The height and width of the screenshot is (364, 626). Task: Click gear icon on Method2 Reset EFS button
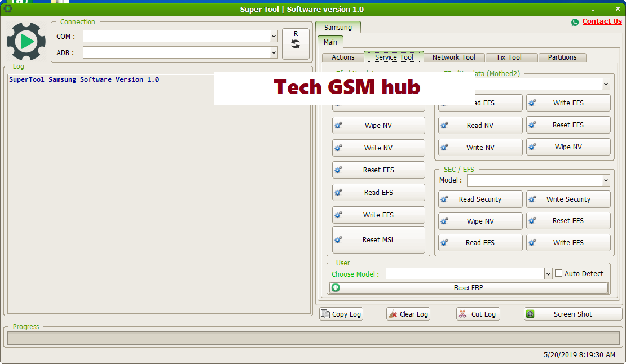(x=532, y=125)
